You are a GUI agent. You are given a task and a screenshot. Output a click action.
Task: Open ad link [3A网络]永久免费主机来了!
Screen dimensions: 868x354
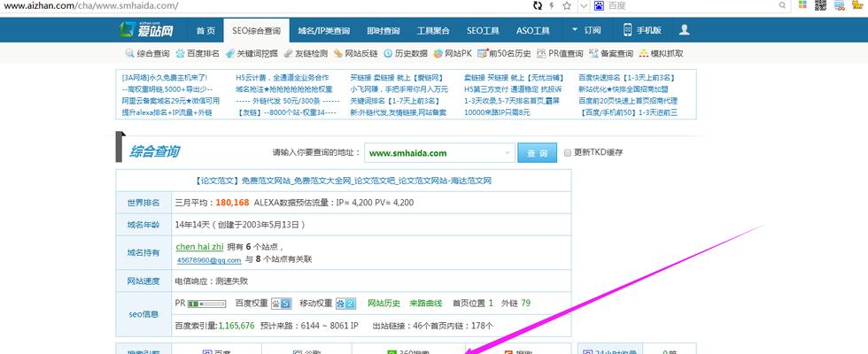[x=165, y=78]
